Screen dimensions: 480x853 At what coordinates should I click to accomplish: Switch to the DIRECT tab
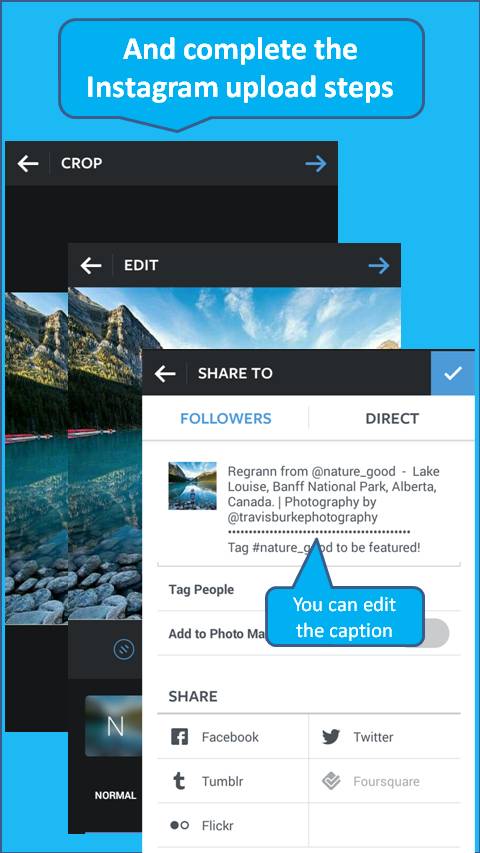click(392, 418)
